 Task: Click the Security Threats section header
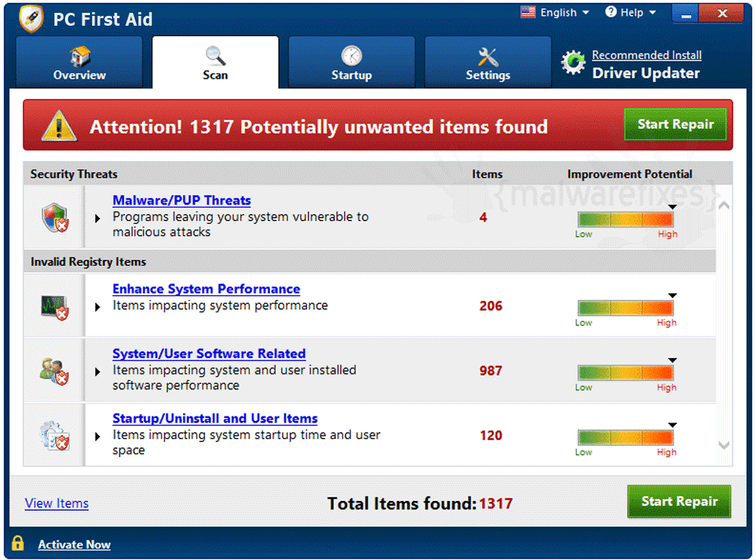pyautogui.click(x=74, y=174)
